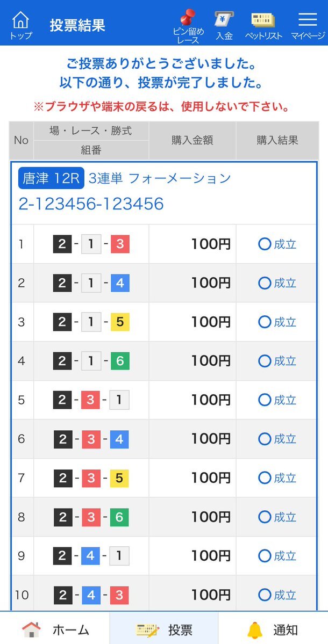This screenshot has height=644, width=328.
Task: Click the 3連単 フォーメーション bet type text
Action: coord(160,179)
